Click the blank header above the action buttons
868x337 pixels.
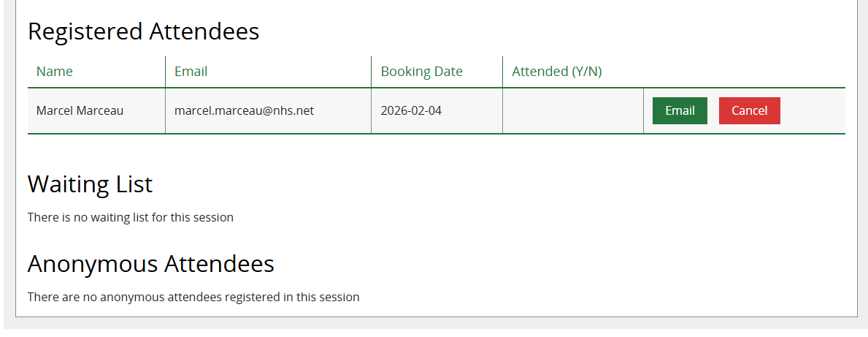point(743,72)
